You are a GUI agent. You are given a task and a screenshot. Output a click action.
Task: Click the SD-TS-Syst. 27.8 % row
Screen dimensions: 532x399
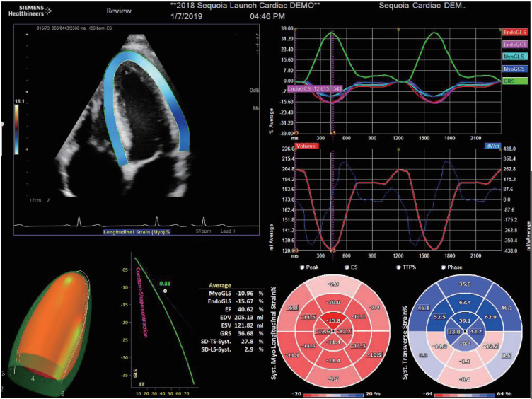point(233,341)
